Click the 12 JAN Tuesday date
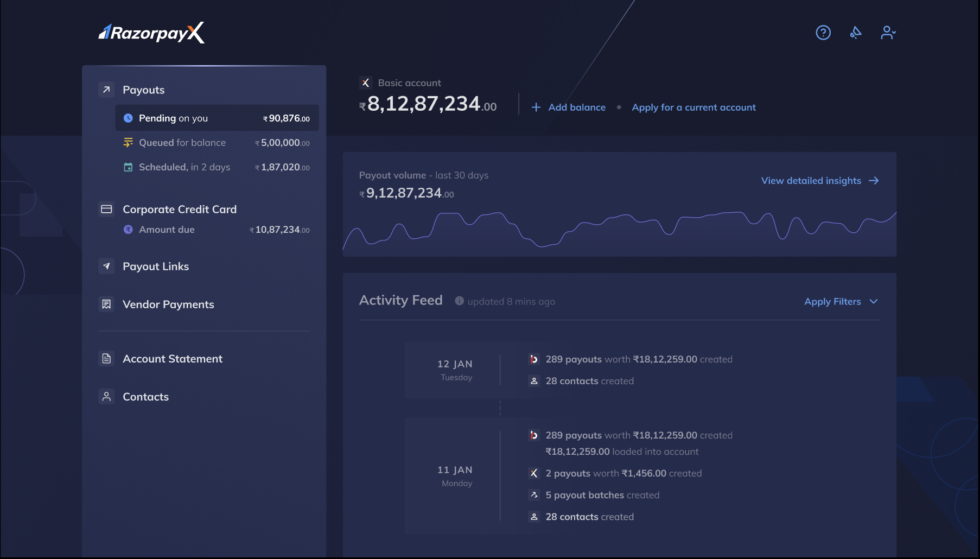Viewport: 980px width, 559px height. (455, 370)
